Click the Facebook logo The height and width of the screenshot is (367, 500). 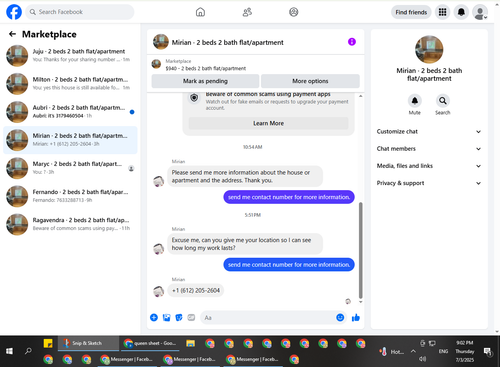click(14, 12)
